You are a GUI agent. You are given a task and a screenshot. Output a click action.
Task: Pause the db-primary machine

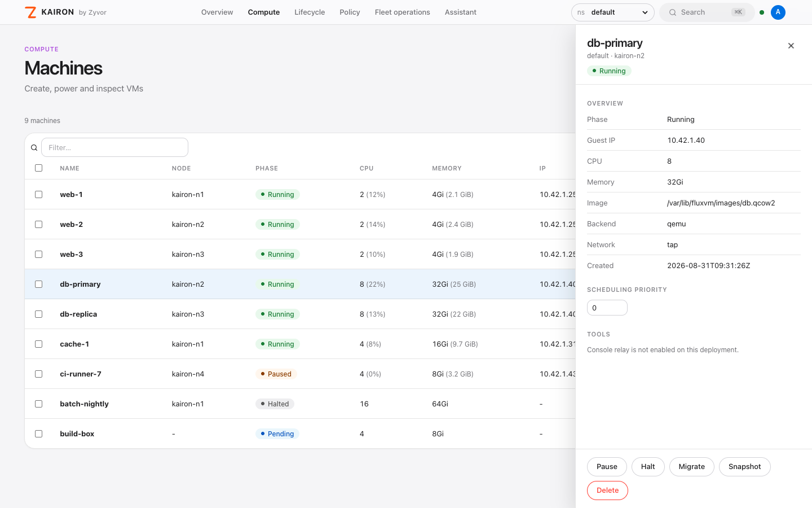pyautogui.click(x=607, y=467)
